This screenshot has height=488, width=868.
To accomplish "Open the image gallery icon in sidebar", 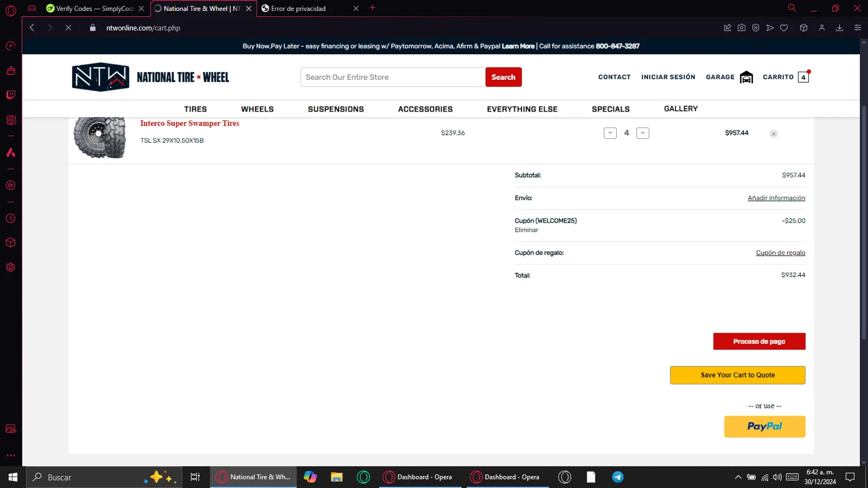I will [x=10, y=428].
